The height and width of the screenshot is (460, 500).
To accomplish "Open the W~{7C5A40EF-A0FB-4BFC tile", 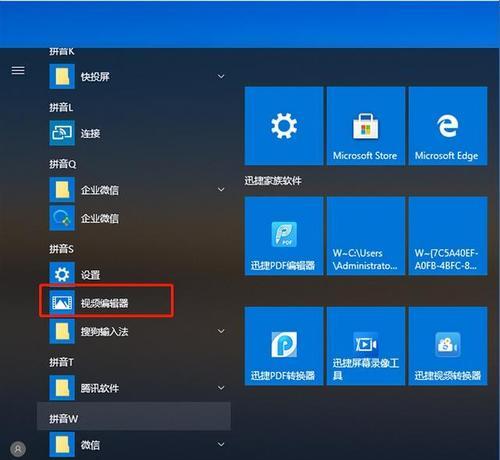I will click(448, 236).
